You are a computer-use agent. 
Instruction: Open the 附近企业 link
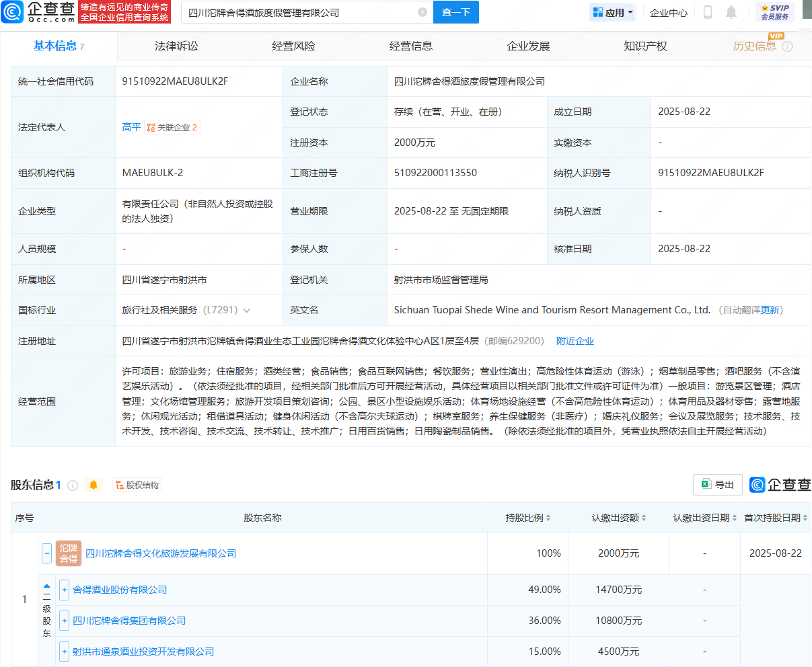coord(575,341)
